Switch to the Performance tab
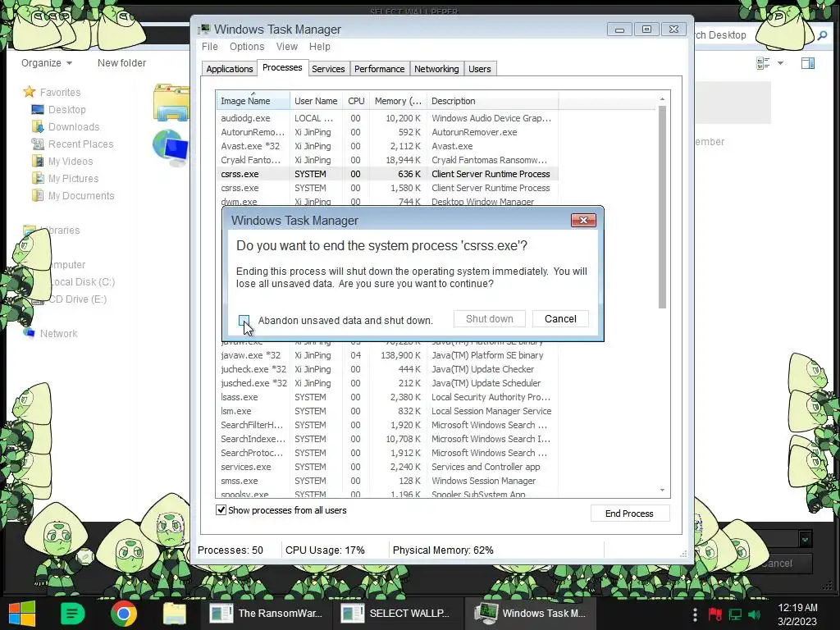This screenshot has height=630, width=840. click(x=379, y=69)
